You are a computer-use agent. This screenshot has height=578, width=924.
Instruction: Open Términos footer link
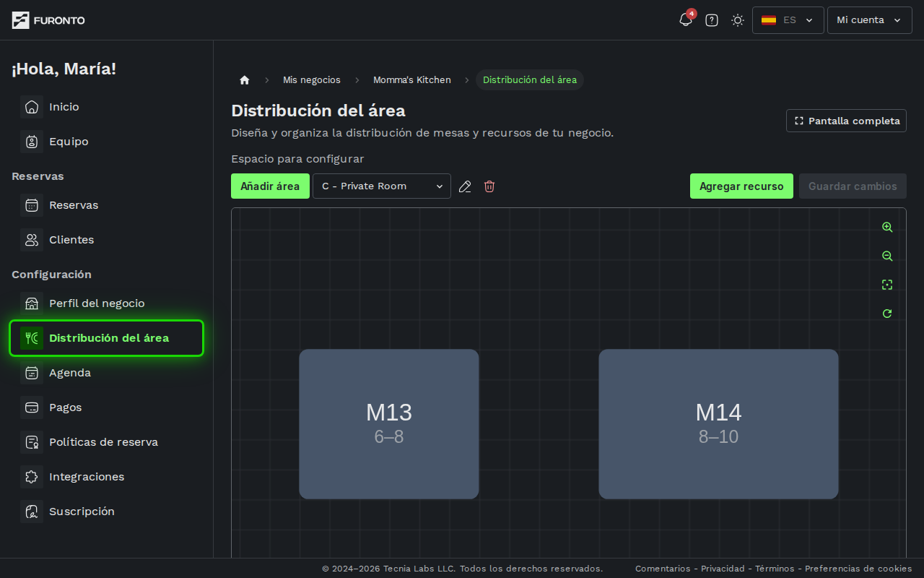(775, 569)
